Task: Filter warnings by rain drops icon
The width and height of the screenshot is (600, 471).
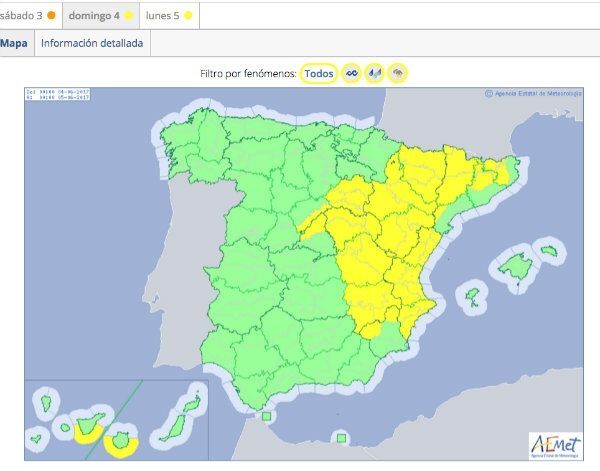Action: coord(375,73)
